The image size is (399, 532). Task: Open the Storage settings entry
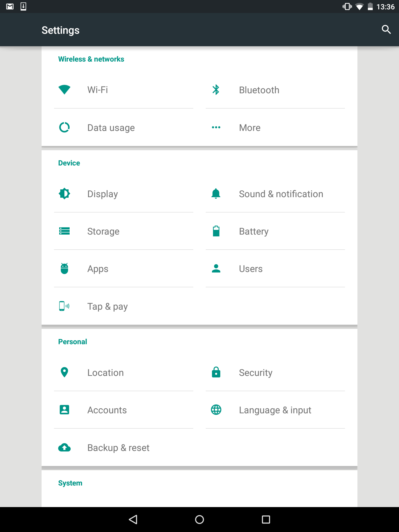pos(124,231)
